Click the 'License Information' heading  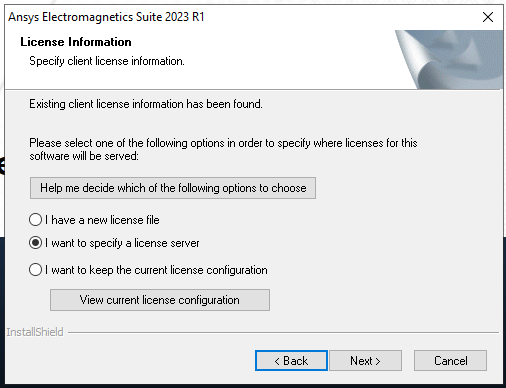pos(76,42)
